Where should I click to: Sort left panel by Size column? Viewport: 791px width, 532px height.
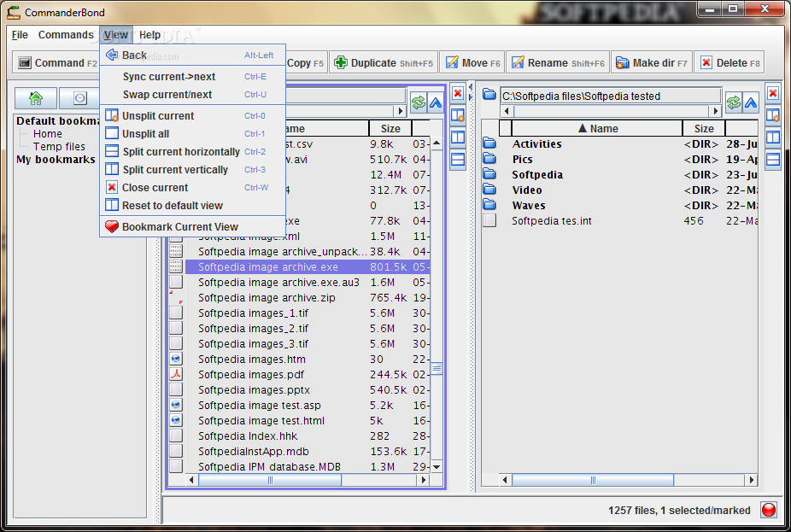(x=390, y=129)
